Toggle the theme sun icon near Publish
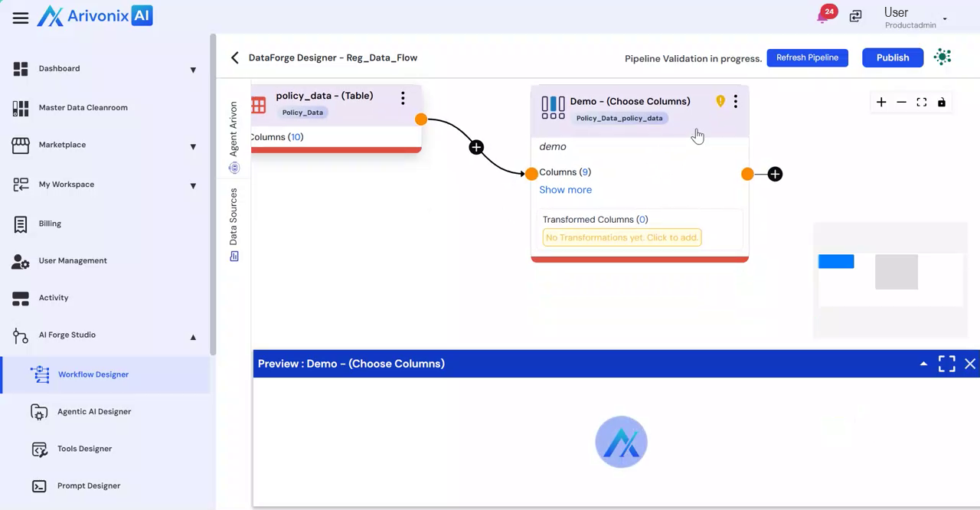 point(943,57)
